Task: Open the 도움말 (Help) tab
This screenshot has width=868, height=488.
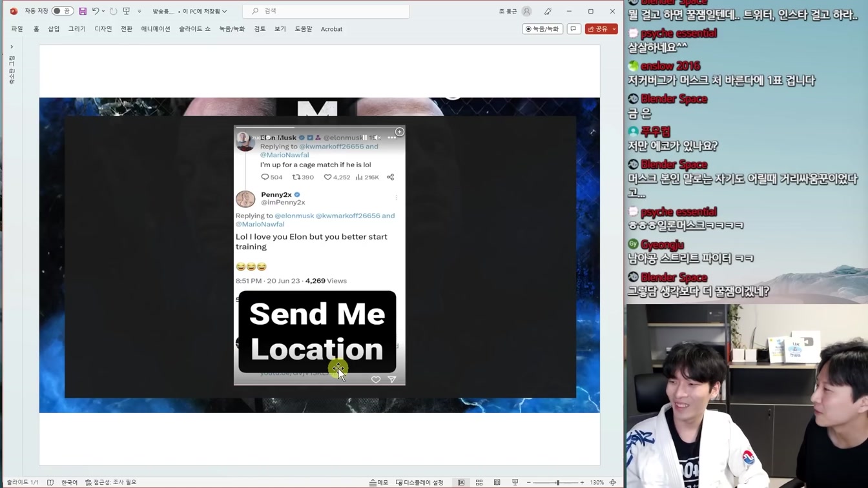Action: point(303,29)
